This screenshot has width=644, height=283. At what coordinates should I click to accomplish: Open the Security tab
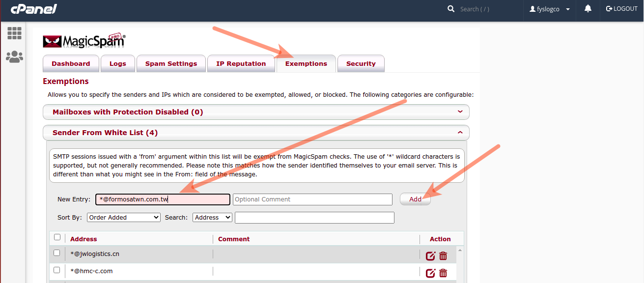(x=361, y=64)
